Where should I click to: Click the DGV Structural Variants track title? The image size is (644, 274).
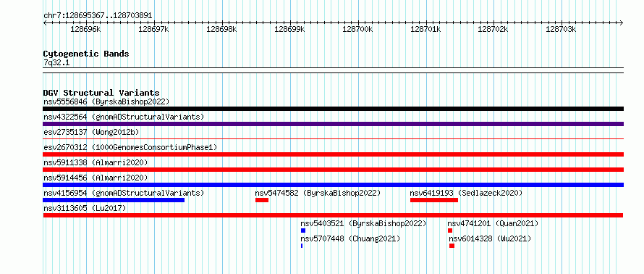point(101,93)
